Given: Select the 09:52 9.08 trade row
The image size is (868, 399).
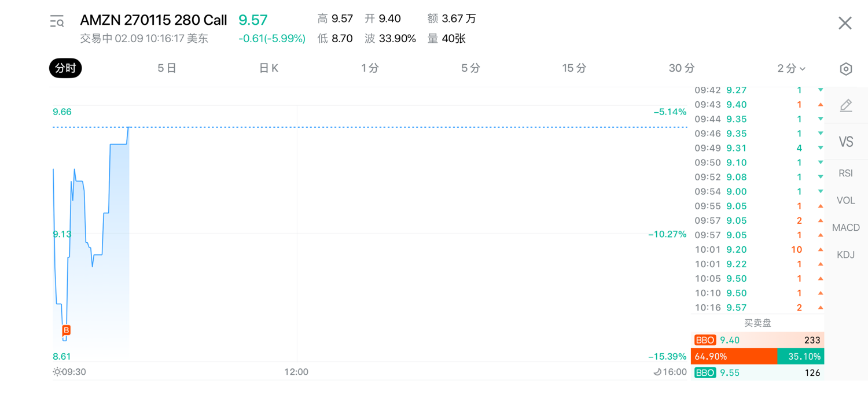Looking at the screenshot, I should coord(757,177).
